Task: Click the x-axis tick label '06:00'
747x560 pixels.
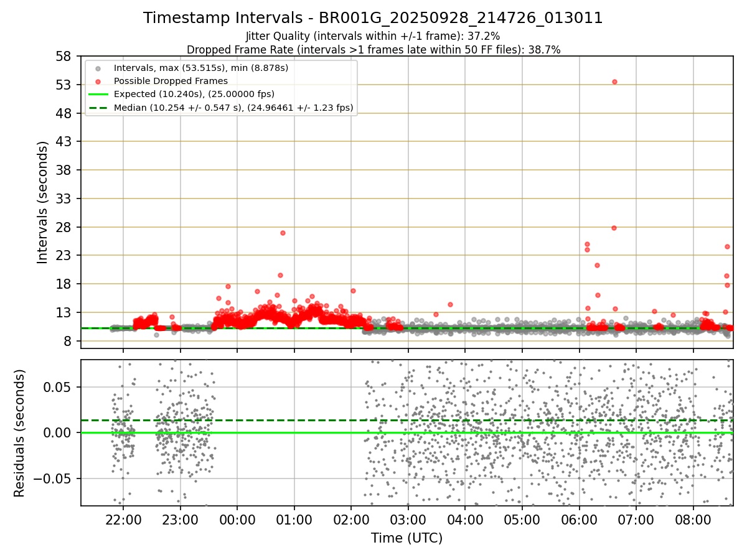Action: 580,520
